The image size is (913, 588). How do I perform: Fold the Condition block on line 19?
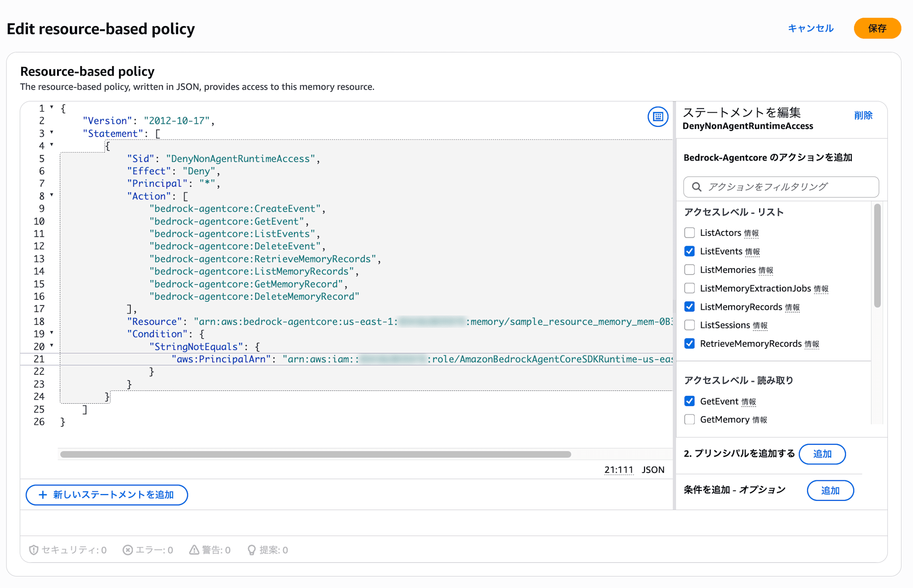click(52, 333)
